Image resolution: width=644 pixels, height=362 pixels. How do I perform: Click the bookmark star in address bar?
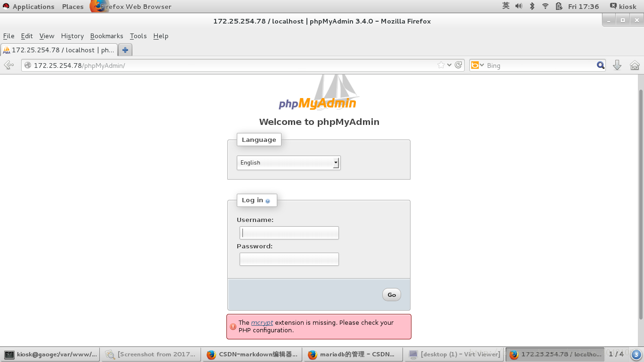click(x=441, y=65)
